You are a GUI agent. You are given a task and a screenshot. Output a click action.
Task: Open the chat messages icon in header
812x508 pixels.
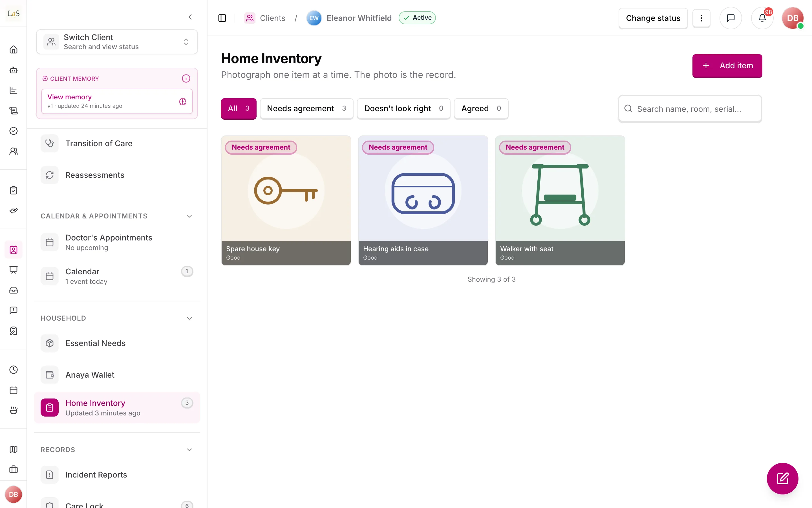click(731, 18)
